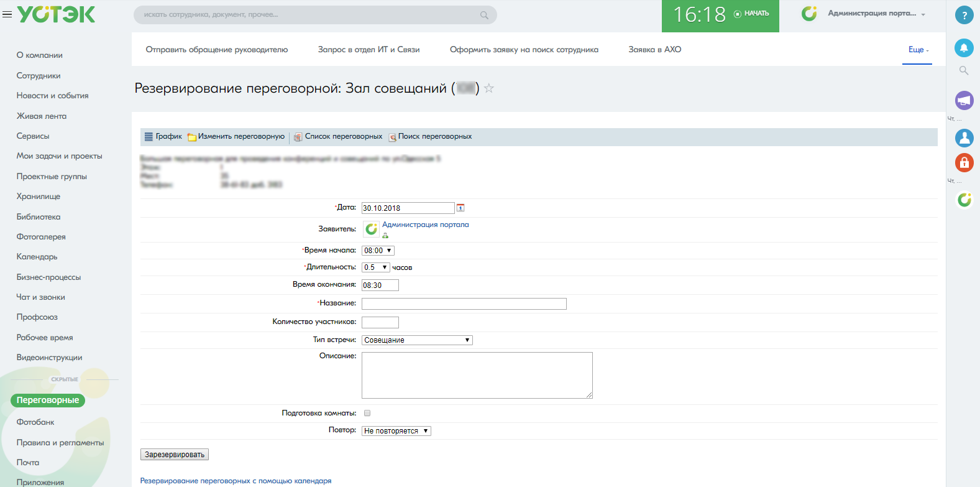Open Бизнес-процессы in the left menu
This screenshot has width=980, height=487.
[x=49, y=277]
